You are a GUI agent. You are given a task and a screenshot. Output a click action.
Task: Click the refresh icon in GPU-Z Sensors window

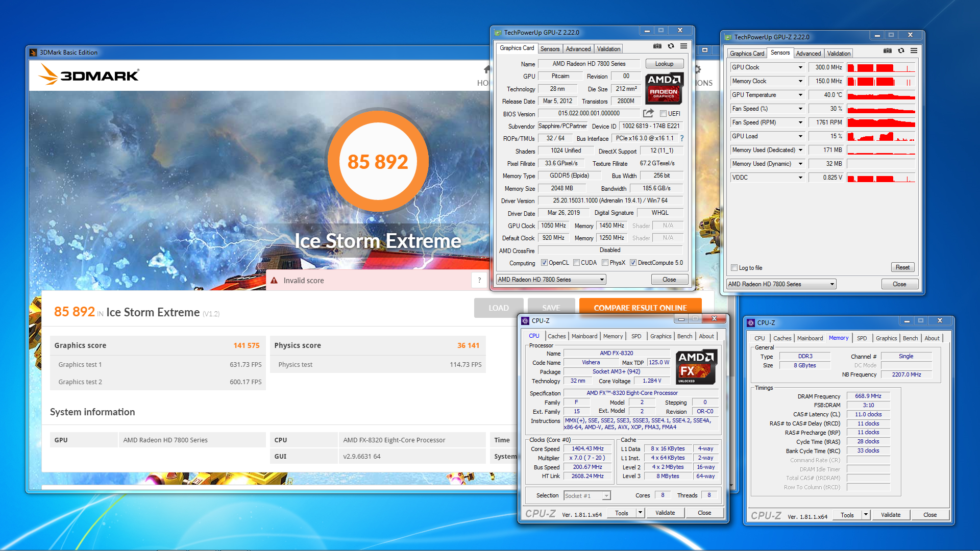tap(901, 51)
